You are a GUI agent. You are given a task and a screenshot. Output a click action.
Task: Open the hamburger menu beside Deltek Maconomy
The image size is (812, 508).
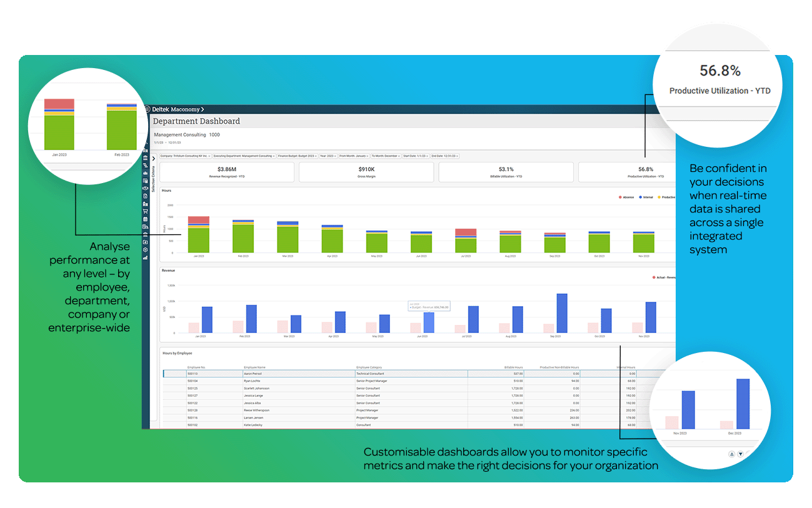coord(147,109)
